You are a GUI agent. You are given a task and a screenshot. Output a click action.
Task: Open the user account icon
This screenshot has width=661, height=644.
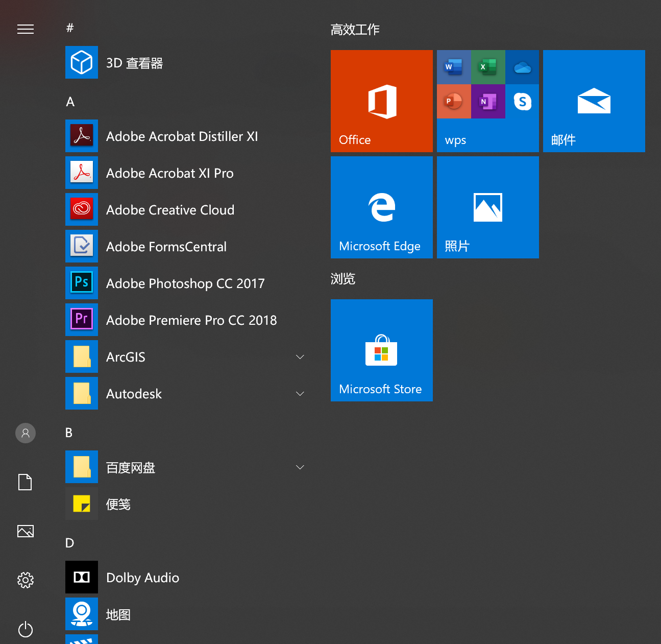point(26,433)
